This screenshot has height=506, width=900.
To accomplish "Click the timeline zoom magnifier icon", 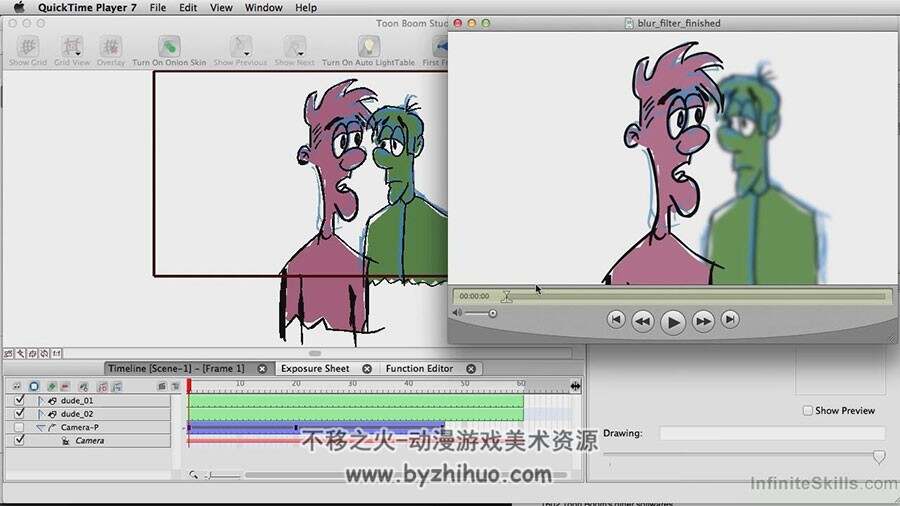I will pos(193,474).
